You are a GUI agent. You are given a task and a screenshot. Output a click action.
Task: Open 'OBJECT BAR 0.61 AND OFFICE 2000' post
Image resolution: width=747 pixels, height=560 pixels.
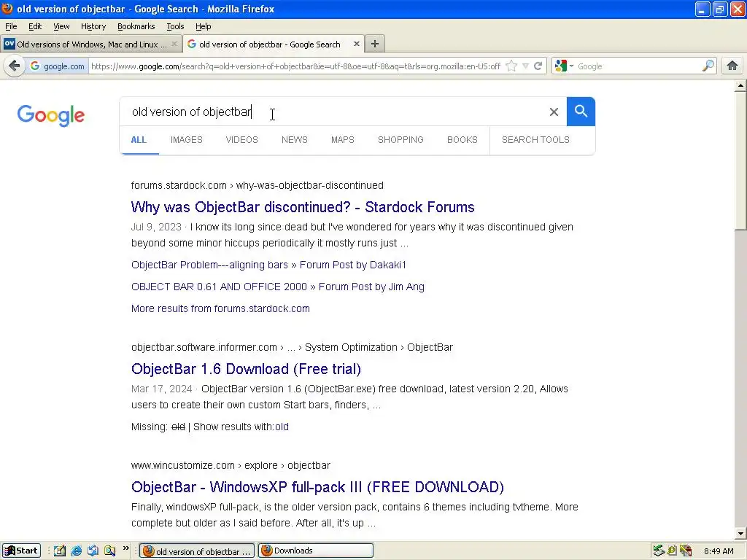tap(278, 287)
